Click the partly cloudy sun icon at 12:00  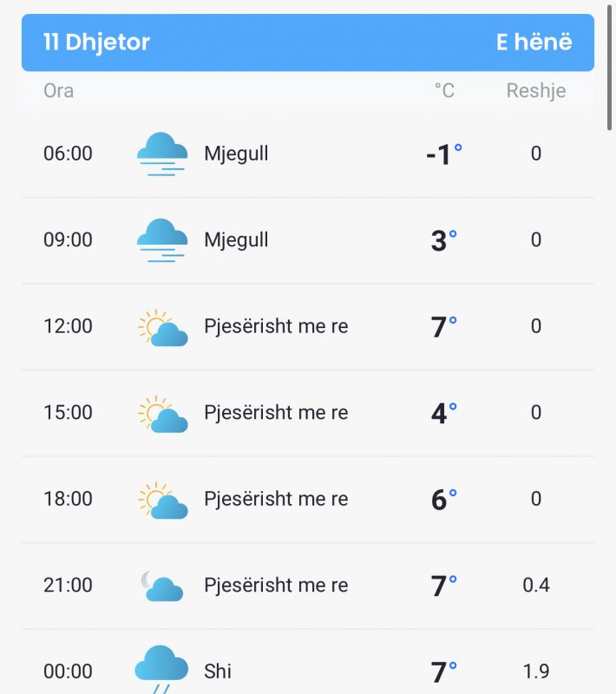pos(162,328)
